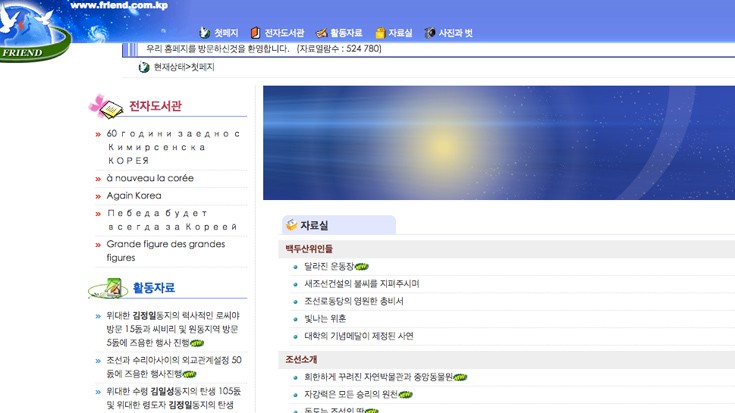Viewport: 735px width, 413px height.
Task: Click the yellow folder icon beside 자료실 menu
Action: tap(381, 33)
